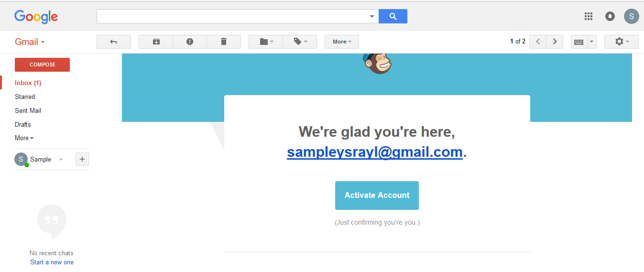644x272 pixels.
Task: Delete this email with trash icon
Action: (x=224, y=42)
